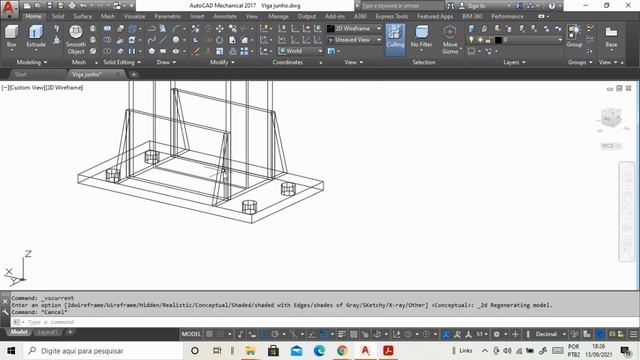This screenshot has height=360, width=640.
Task: Open File Explorer from the taskbar
Action: (250, 351)
